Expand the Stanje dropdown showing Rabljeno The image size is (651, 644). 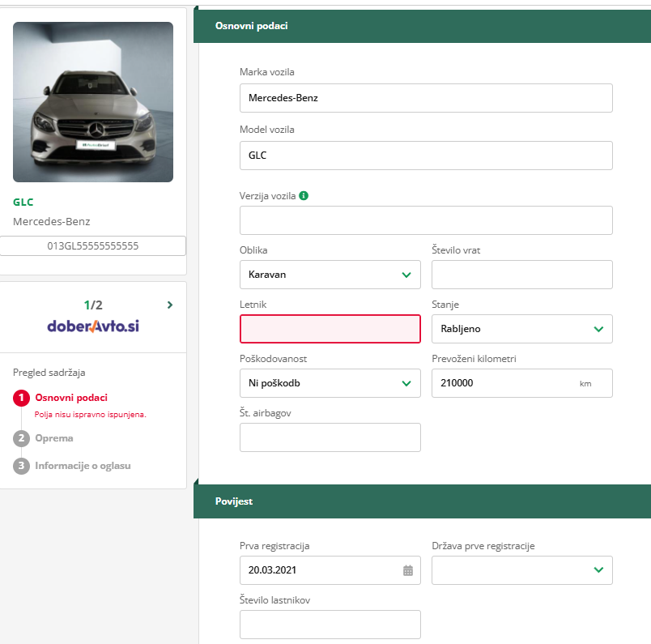(x=521, y=329)
